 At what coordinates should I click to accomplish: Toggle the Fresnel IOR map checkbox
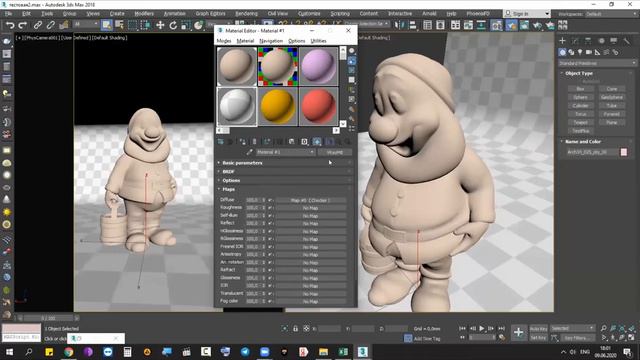[270, 247]
